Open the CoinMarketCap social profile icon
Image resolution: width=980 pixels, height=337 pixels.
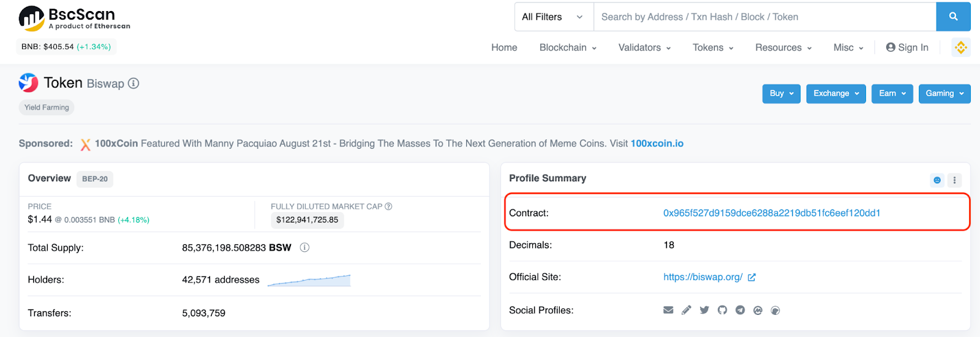(x=758, y=311)
